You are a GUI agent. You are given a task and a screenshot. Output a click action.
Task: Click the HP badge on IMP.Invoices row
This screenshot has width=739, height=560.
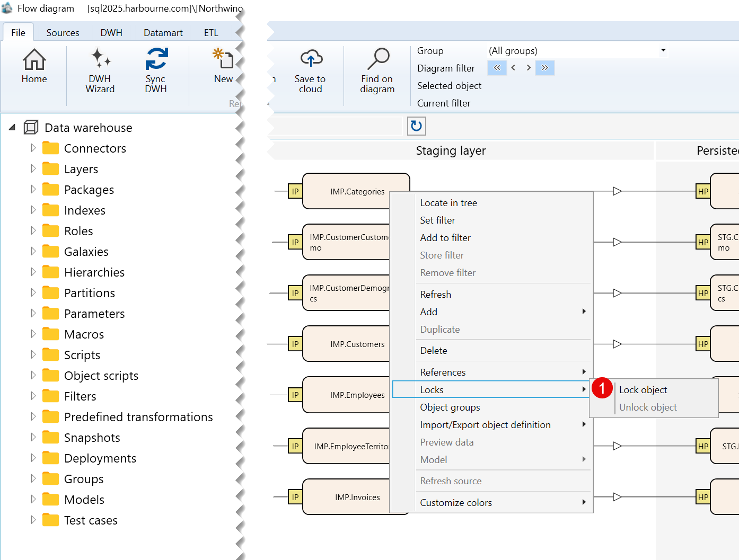point(703,497)
